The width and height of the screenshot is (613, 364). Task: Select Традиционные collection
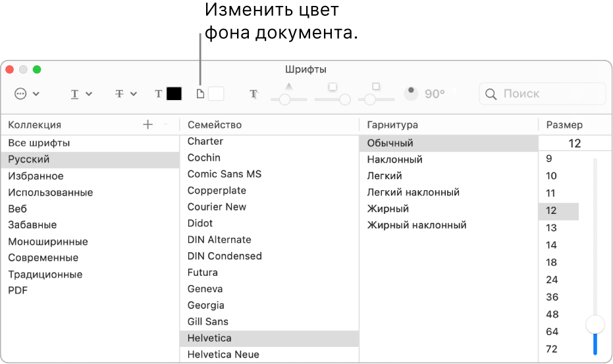(x=90, y=274)
